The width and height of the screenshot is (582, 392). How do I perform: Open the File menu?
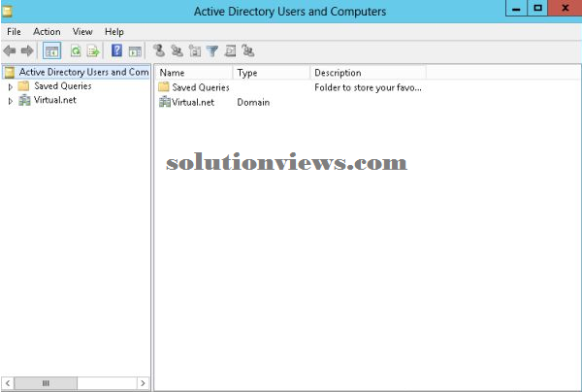tap(15, 32)
